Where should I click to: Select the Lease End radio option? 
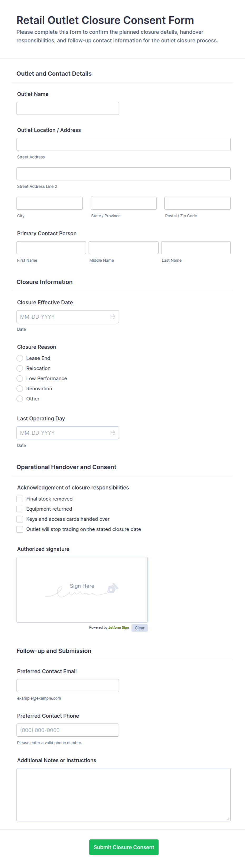pos(20,358)
